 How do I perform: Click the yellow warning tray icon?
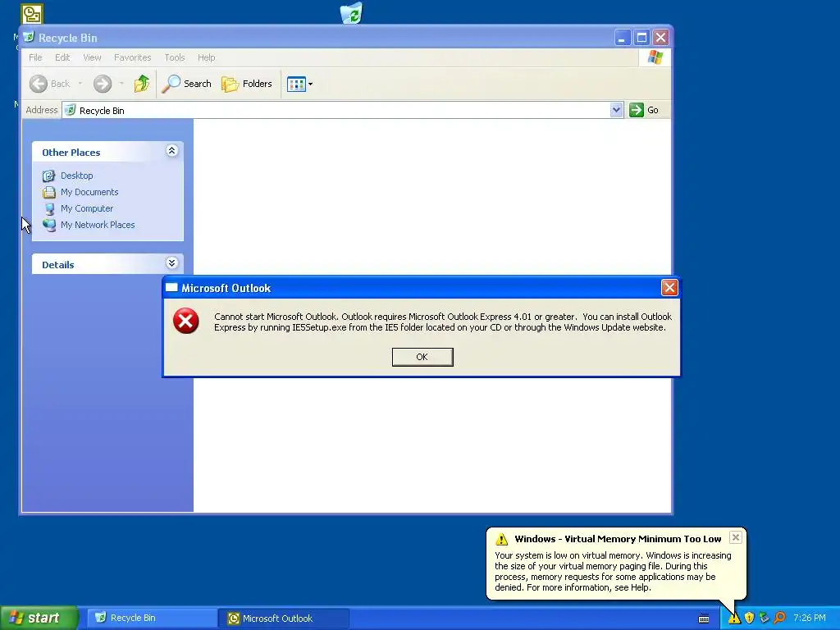(x=734, y=619)
